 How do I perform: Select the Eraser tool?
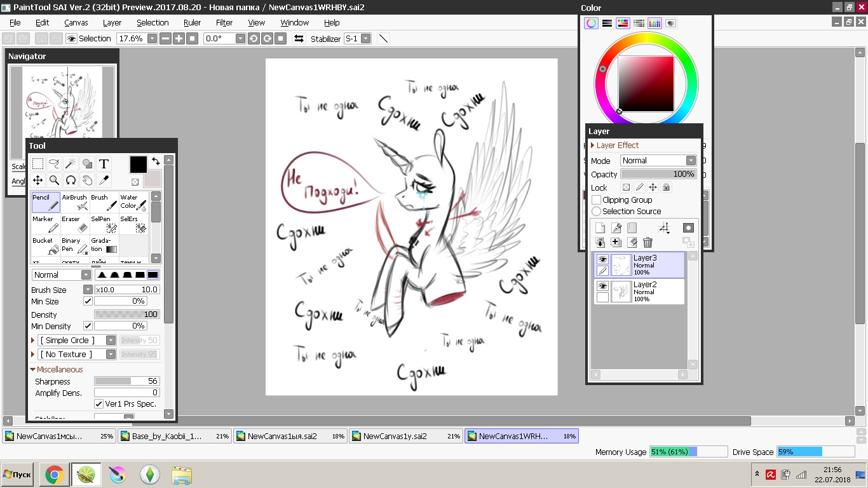pyautogui.click(x=75, y=224)
